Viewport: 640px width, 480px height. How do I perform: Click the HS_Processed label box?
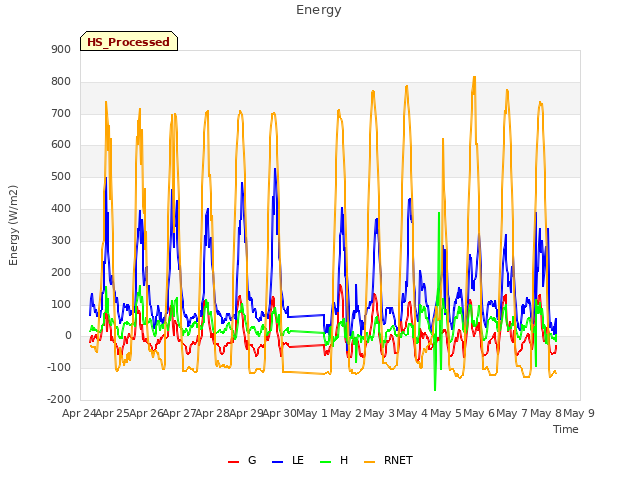coord(129,41)
